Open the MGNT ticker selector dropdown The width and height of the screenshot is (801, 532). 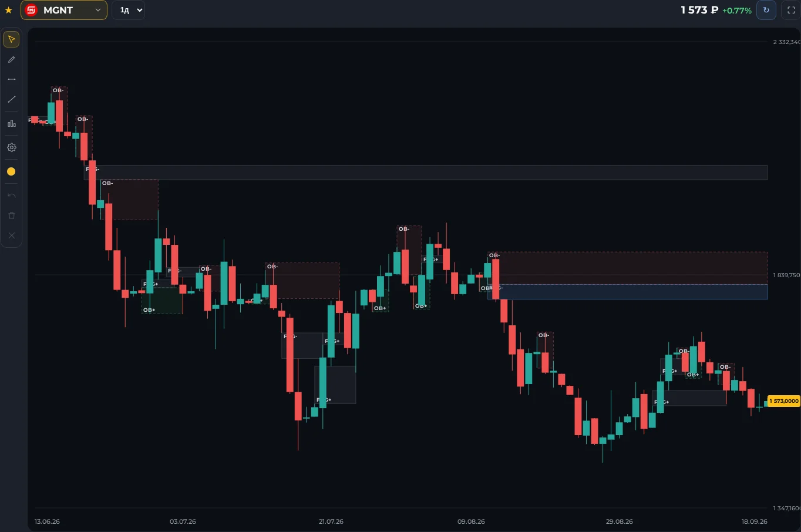(x=64, y=10)
